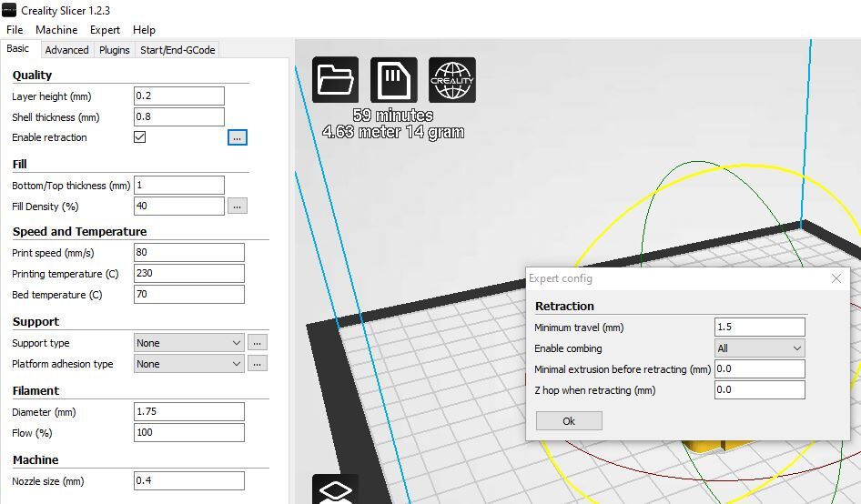The image size is (861, 504).
Task: Open Fill Density extra settings button
Action: [238, 206]
